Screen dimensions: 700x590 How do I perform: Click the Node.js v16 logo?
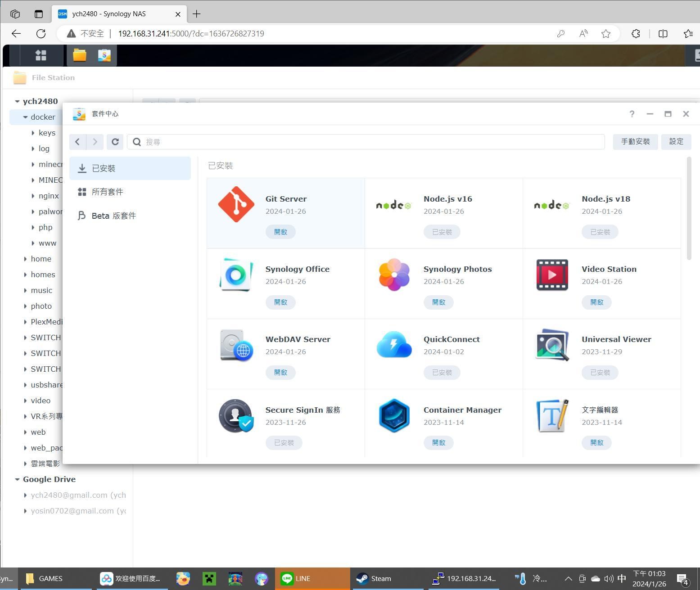pyautogui.click(x=394, y=205)
